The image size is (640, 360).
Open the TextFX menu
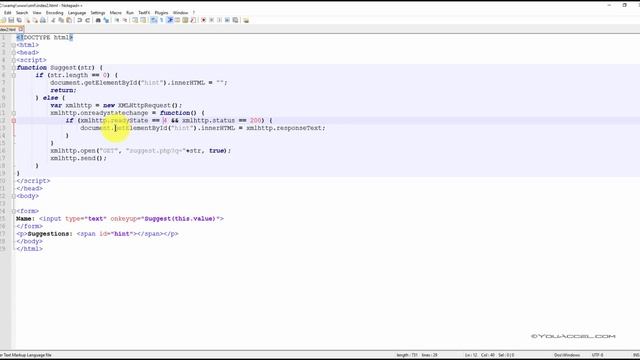[x=144, y=13]
